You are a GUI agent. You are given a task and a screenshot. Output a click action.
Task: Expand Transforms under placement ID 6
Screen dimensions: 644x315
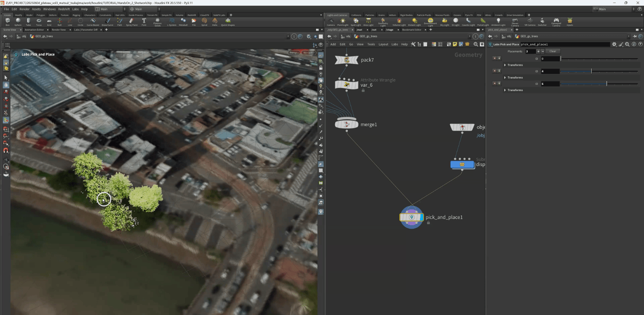pos(505,90)
